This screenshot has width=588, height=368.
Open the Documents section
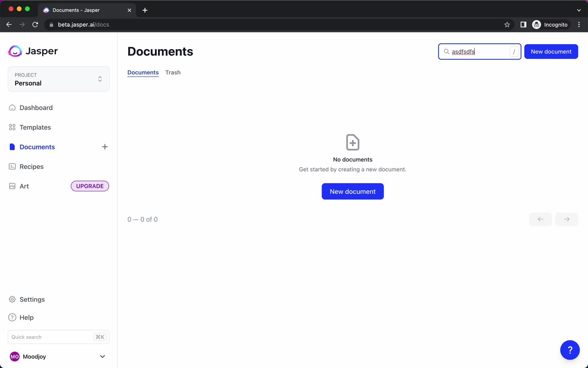pos(37,147)
